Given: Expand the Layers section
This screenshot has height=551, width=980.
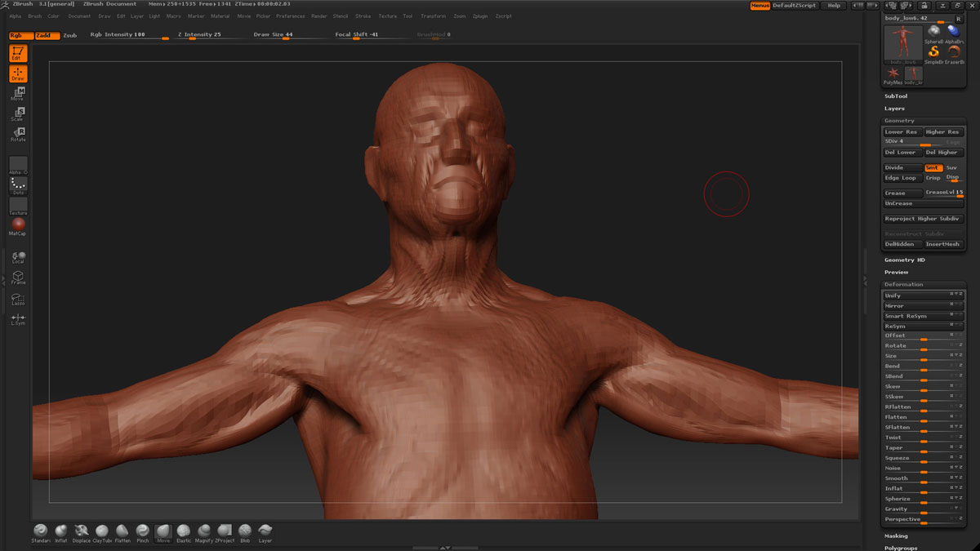Looking at the screenshot, I should [x=894, y=109].
